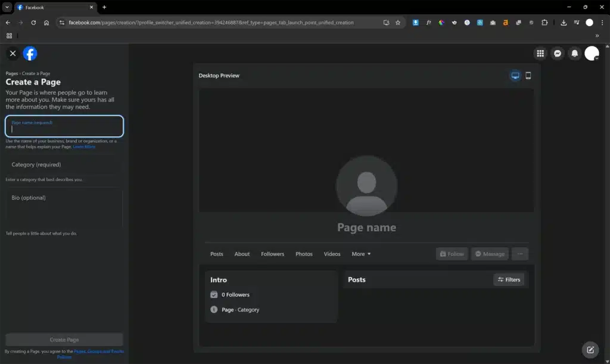Open the Learn More link
The height and width of the screenshot is (364, 610).
pyautogui.click(x=84, y=147)
